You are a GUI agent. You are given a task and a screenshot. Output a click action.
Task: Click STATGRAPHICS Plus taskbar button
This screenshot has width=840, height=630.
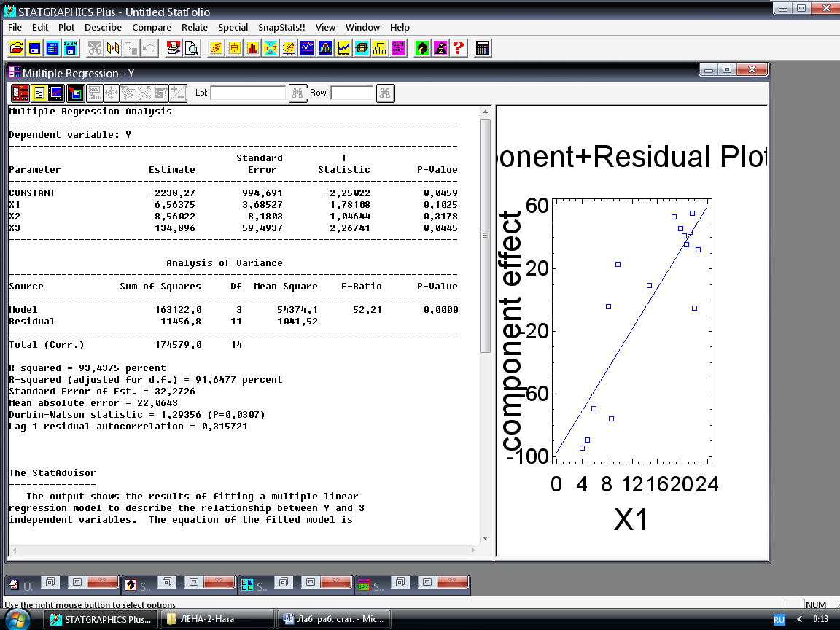pyautogui.click(x=101, y=619)
